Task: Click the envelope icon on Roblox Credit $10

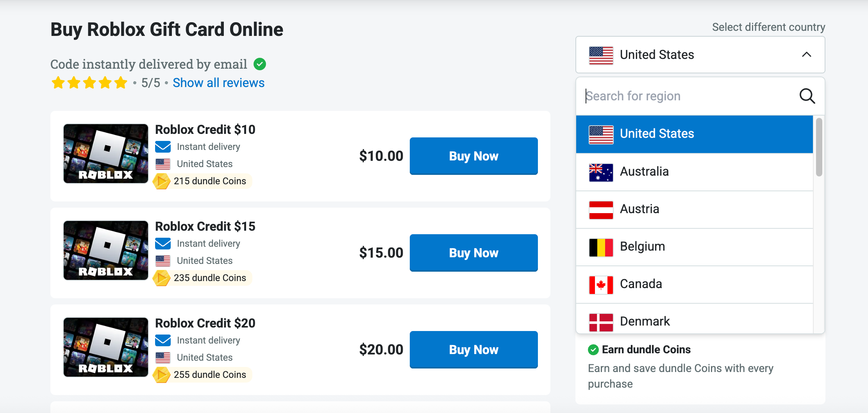Action: [163, 147]
